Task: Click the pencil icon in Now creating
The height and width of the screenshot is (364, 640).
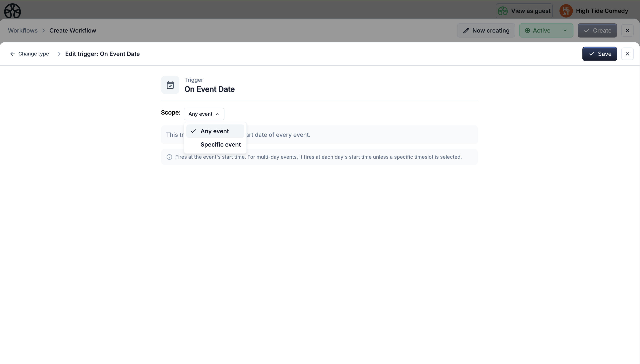Action: [x=466, y=30]
